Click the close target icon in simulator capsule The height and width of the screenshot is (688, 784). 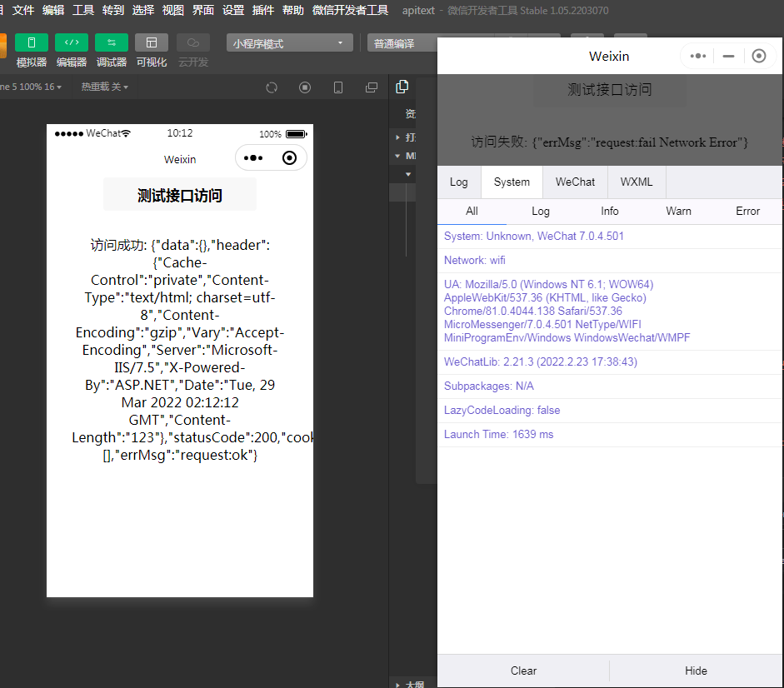coord(289,158)
